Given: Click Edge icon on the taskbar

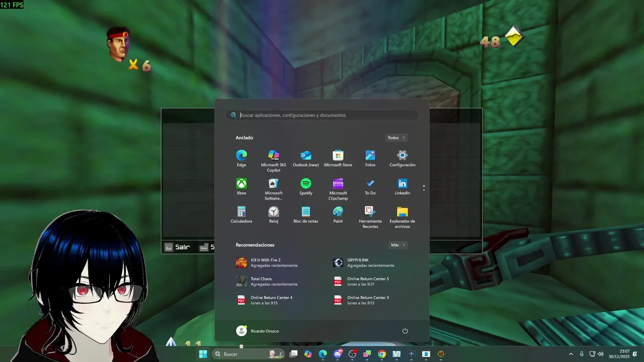Looking at the screenshot, I should point(323,354).
